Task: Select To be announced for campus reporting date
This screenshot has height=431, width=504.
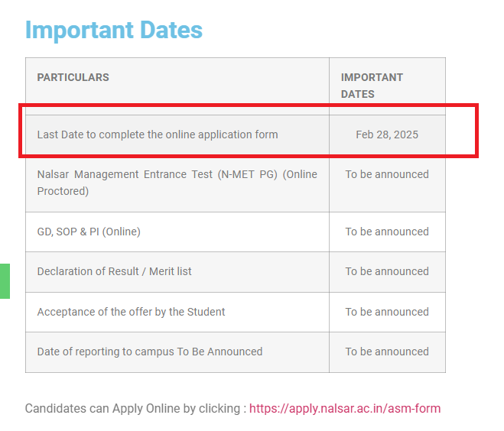Action: pyautogui.click(x=387, y=352)
